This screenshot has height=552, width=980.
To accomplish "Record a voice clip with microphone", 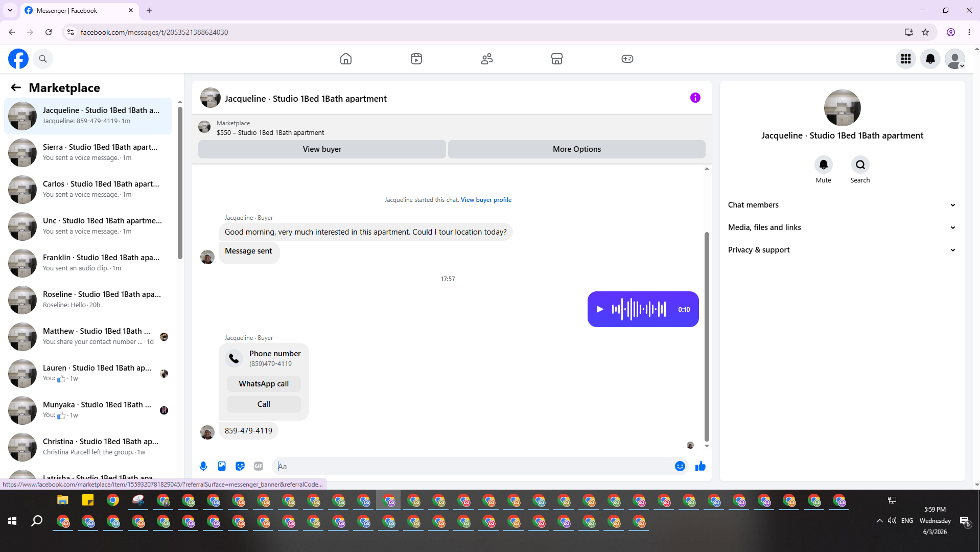I will tap(203, 466).
